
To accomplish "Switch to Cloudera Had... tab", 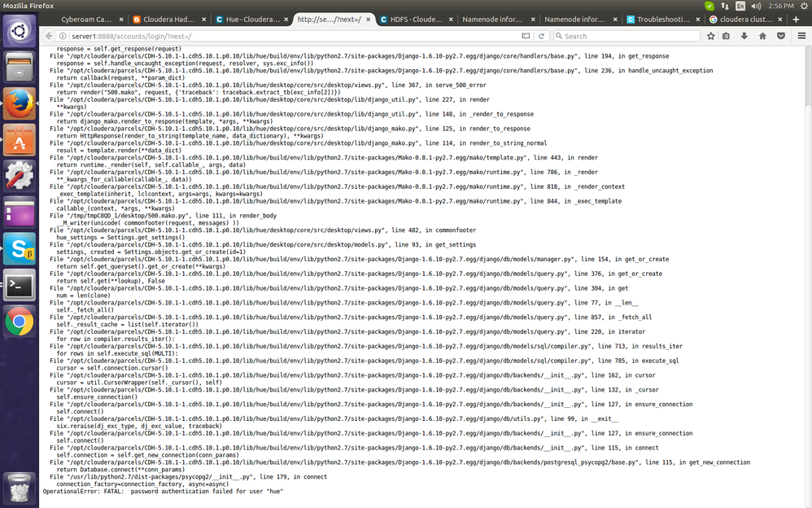I will coord(168,20).
